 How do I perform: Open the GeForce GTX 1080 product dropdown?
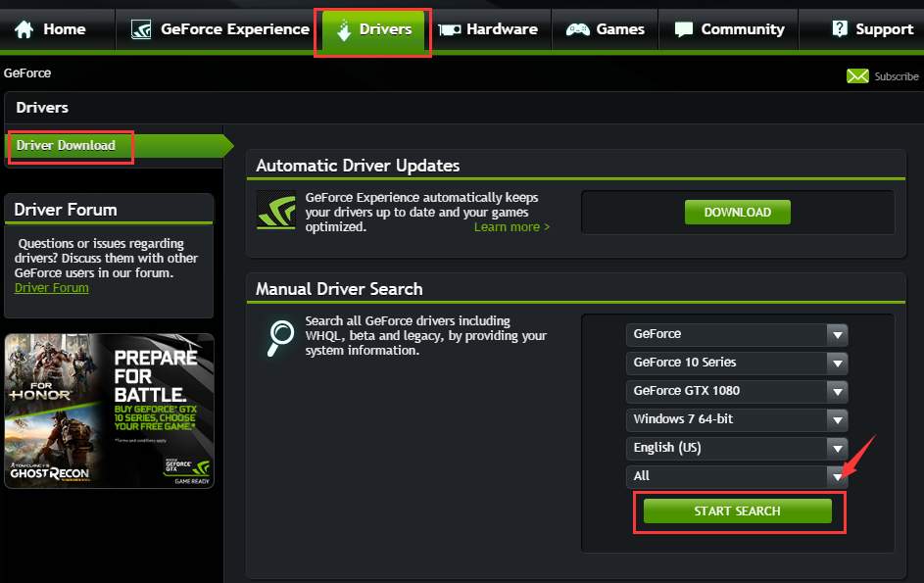(x=737, y=391)
